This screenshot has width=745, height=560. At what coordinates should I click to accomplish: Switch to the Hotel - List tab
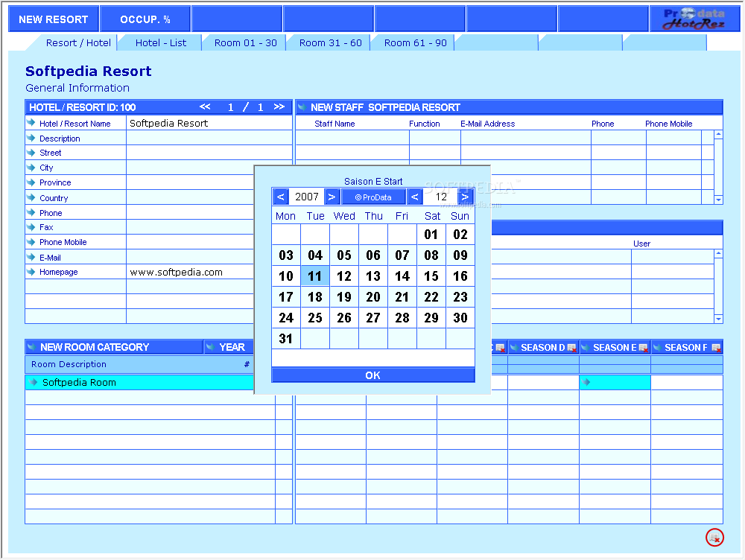(161, 42)
